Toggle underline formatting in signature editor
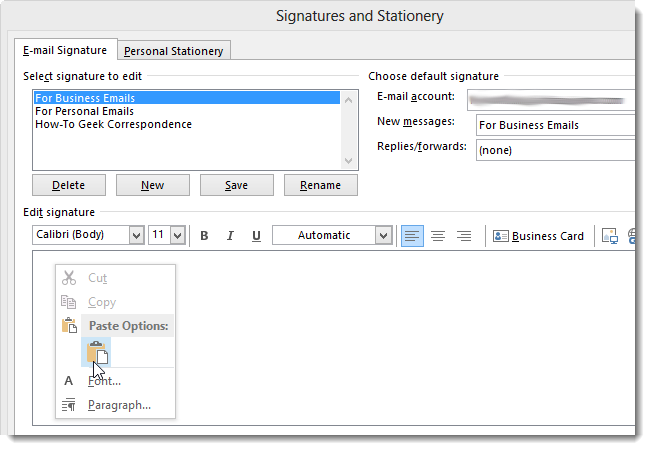This screenshot has width=650, height=450. [256, 236]
